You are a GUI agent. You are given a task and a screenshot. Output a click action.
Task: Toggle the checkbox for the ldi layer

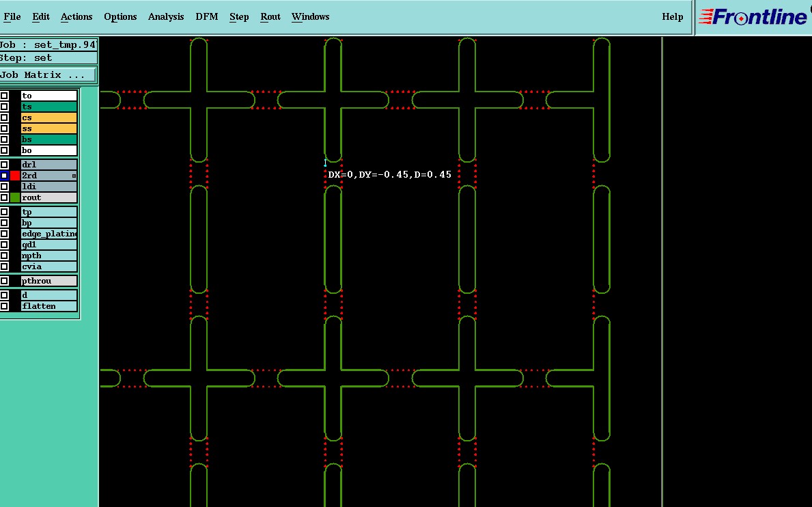click(4, 187)
